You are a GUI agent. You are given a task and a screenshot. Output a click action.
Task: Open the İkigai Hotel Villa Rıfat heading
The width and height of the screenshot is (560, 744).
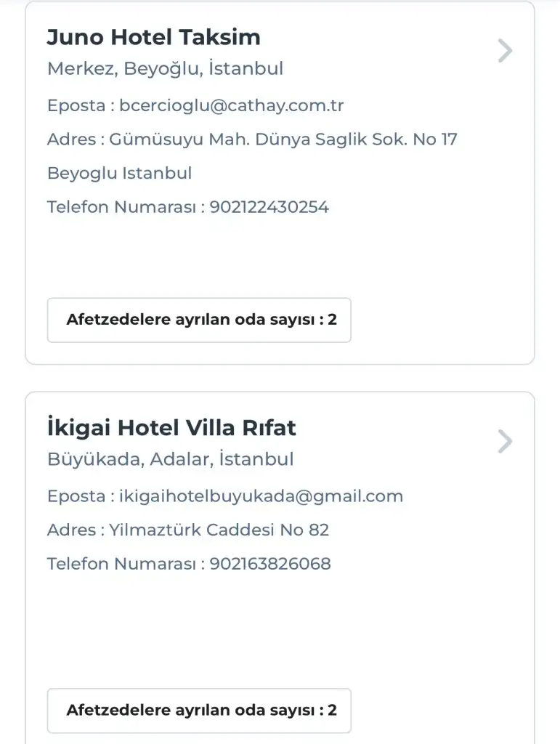pyautogui.click(x=171, y=428)
